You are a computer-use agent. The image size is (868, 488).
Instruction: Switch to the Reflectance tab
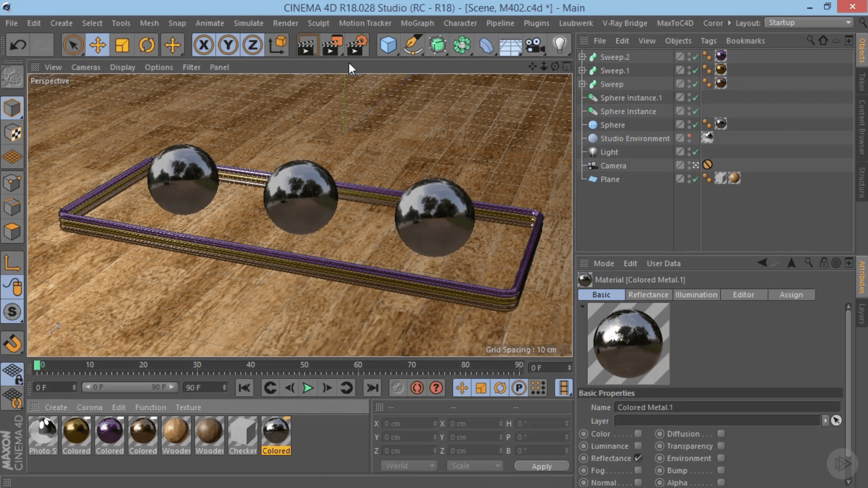click(648, 295)
